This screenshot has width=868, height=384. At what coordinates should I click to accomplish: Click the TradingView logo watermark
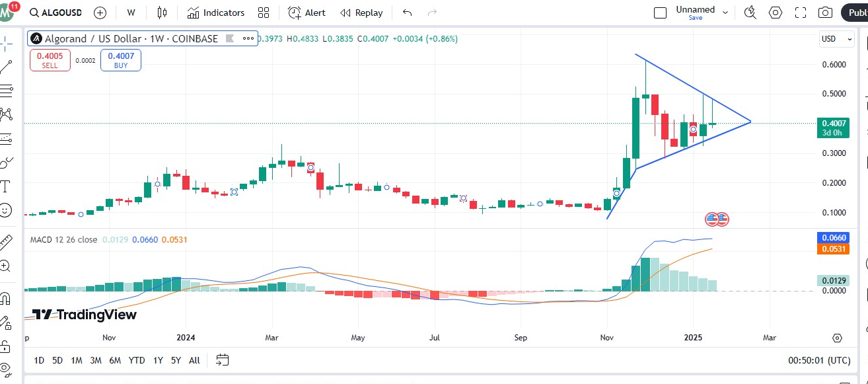click(x=83, y=315)
